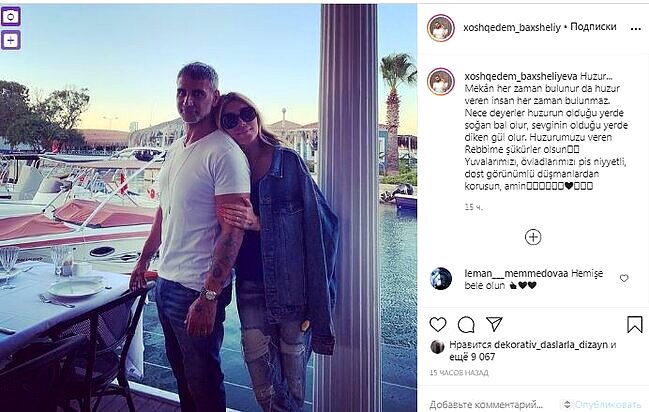This screenshot has width=649, height=412.
Task: Open xoshqedem_baxsheliy profile avatar in header
Action: 441,28
